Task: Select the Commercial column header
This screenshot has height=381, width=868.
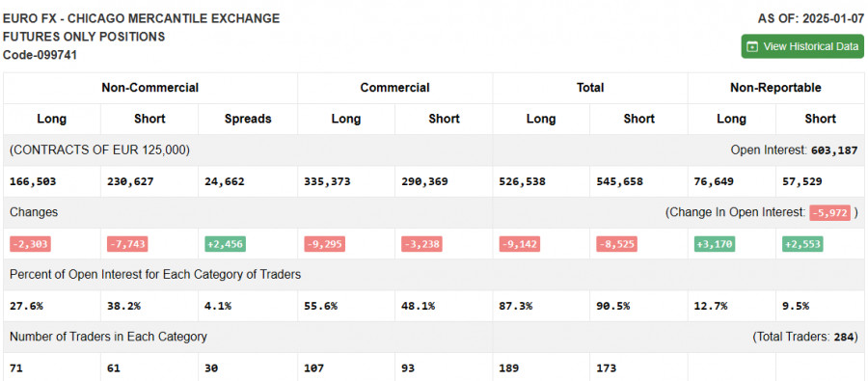Action: point(394,88)
